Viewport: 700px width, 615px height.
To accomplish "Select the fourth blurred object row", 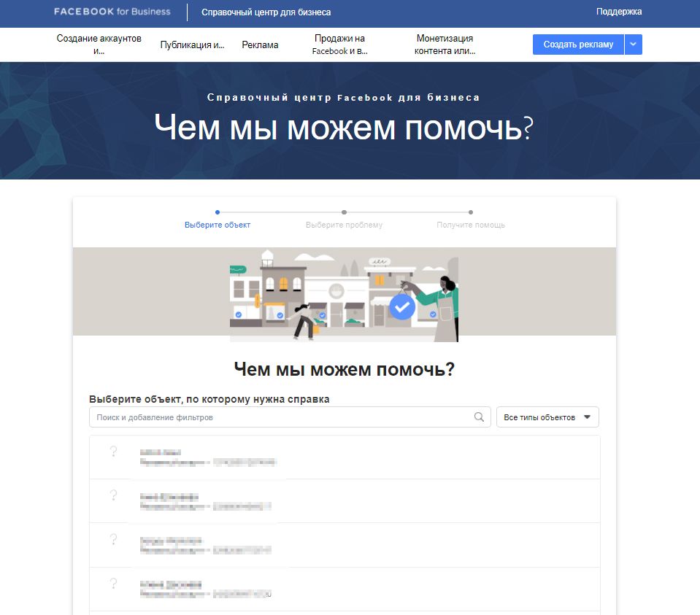I will [x=345, y=589].
